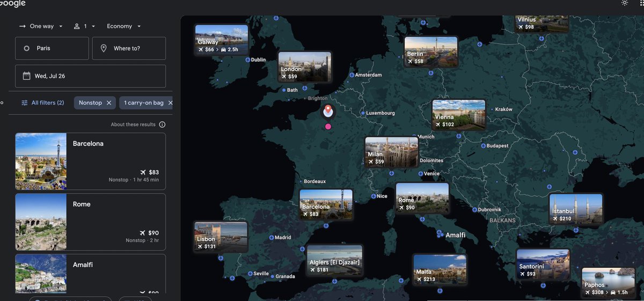The image size is (644, 301).
Task: Click the Venice map marker
Action: click(421, 174)
